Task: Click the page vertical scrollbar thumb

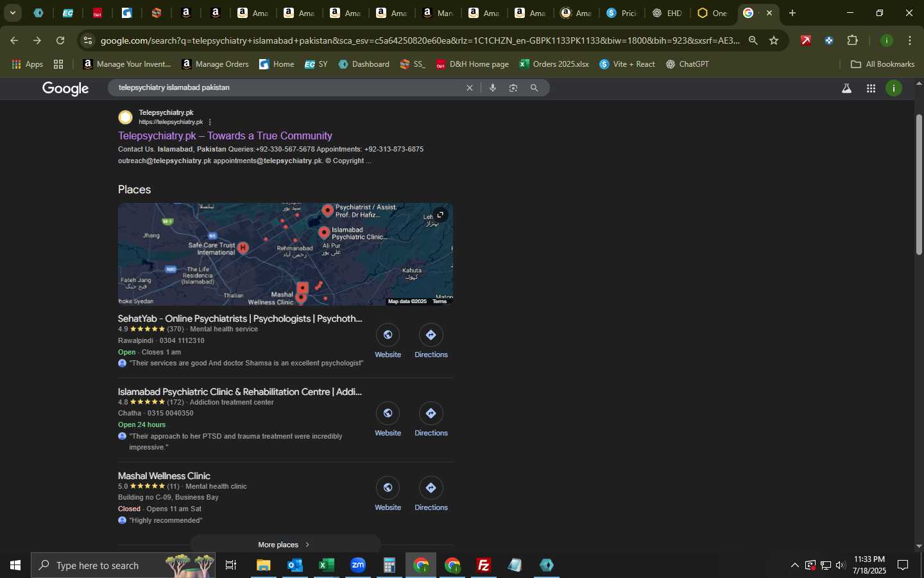Action: [919, 185]
